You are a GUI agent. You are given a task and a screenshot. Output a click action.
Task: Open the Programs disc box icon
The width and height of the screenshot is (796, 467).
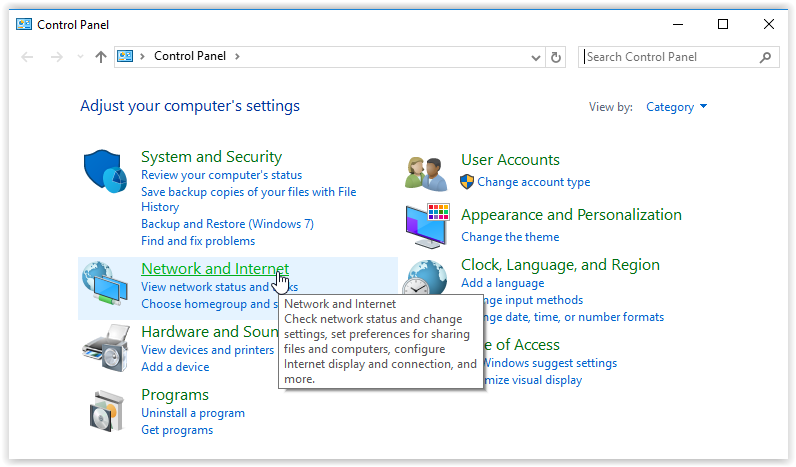104,410
